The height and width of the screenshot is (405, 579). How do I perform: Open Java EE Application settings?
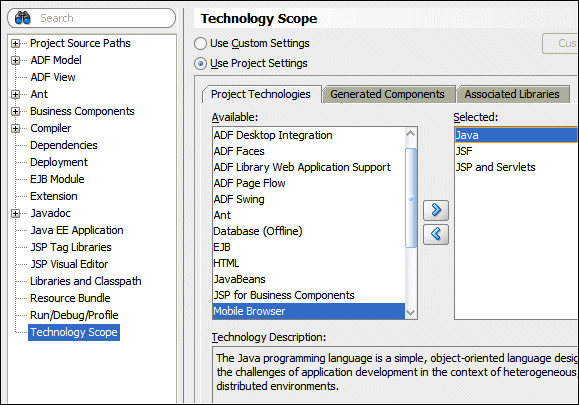77,230
